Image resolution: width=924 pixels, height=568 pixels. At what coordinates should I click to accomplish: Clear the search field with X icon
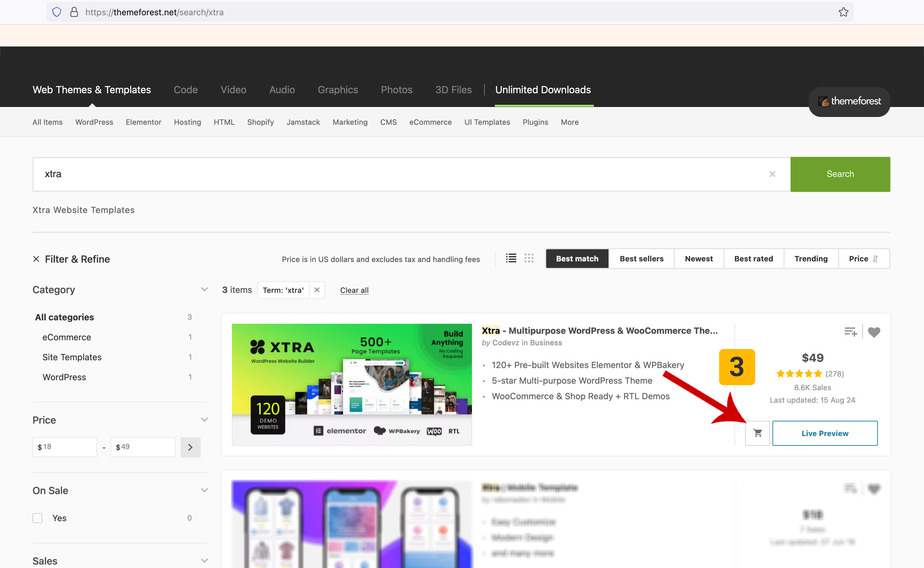(x=772, y=174)
